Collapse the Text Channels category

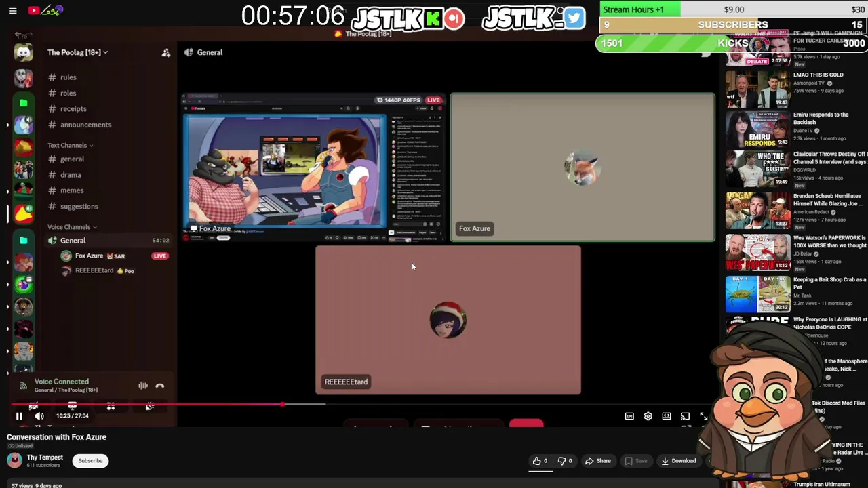70,145
